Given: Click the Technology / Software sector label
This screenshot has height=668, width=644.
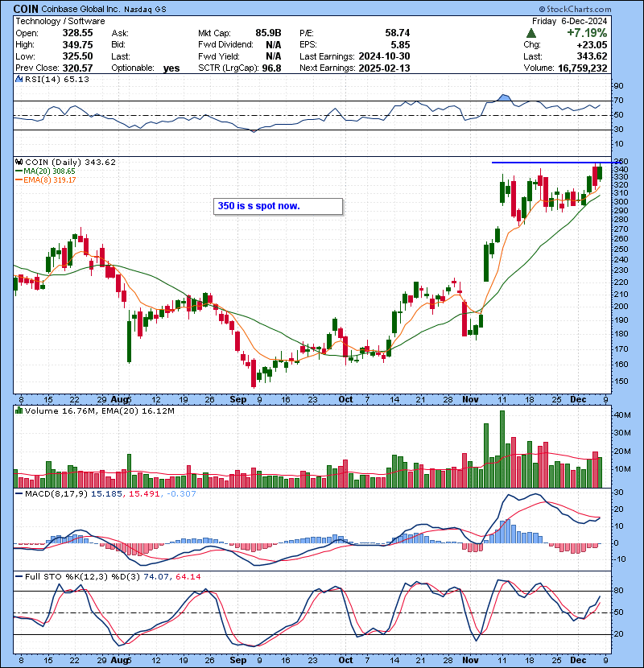Looking at the screenshot, I should tap(60, 21).
